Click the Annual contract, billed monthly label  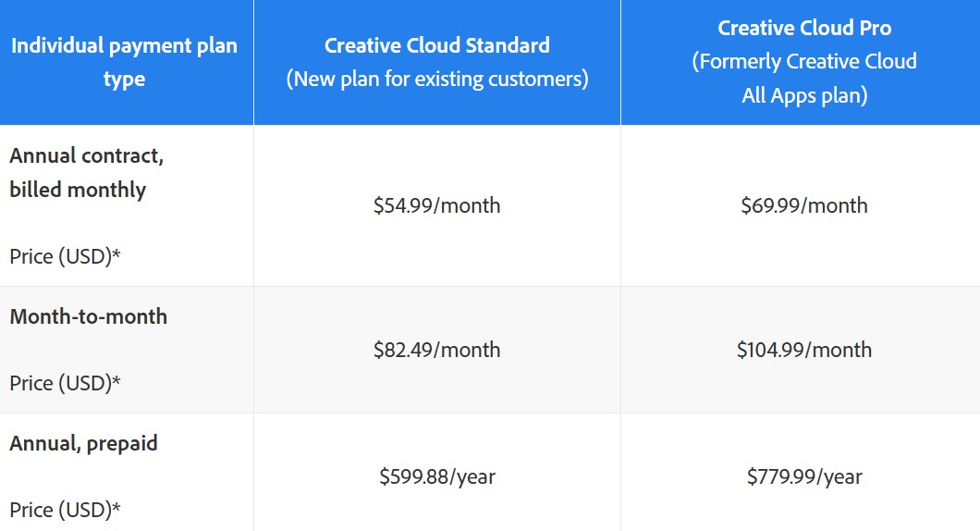[x=87, y=173]
